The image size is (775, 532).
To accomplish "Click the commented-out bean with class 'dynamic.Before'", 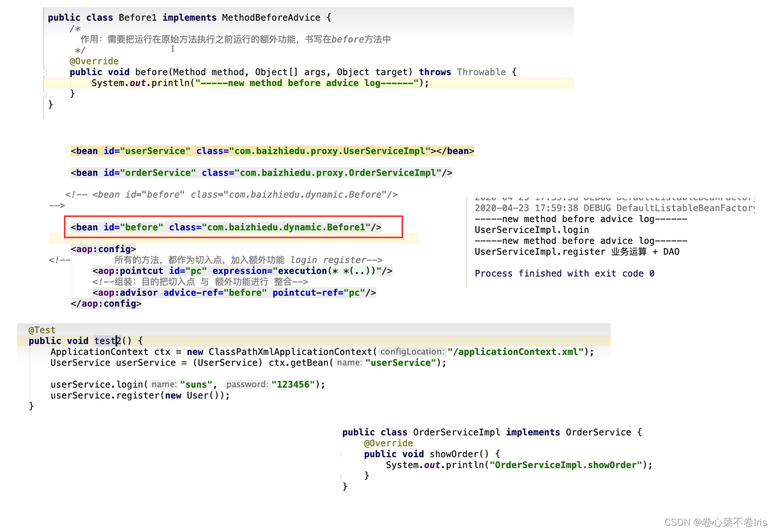I will [x=232, y=195].
